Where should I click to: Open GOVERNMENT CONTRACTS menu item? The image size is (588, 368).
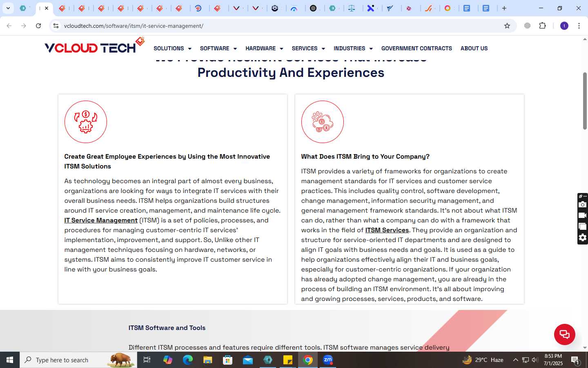pyautogui.click(x=416, y=48)
